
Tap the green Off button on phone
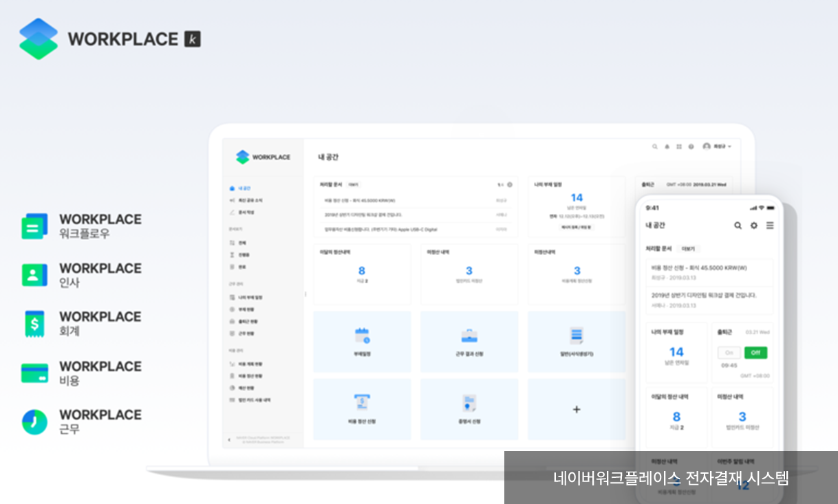coord(755,352)
